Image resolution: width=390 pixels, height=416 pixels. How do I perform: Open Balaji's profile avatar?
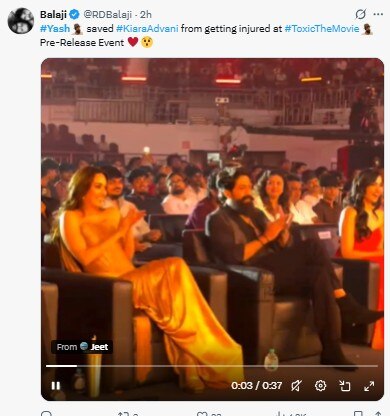tap(21, 21)
